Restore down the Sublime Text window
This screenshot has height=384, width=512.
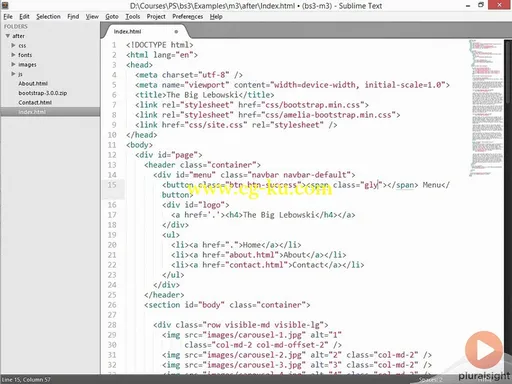point(481,5)
